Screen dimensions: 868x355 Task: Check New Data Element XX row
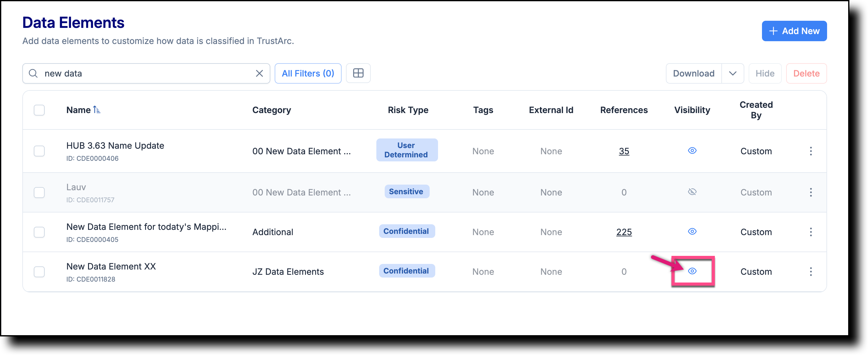click(39, 271)
